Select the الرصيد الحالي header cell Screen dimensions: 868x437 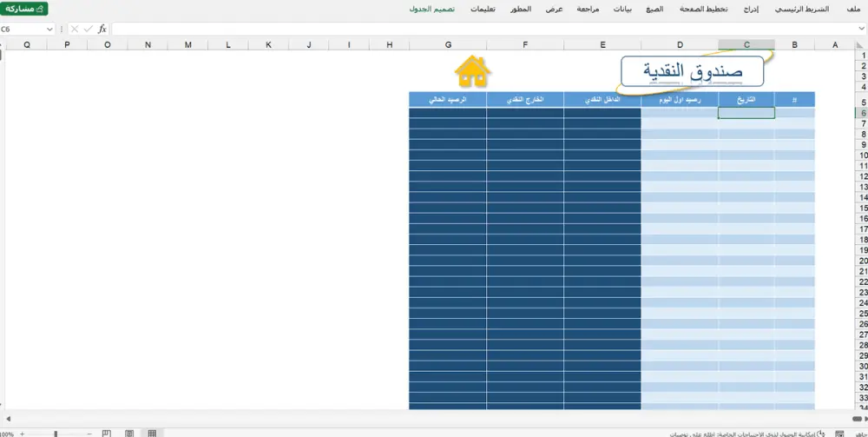tap(448, 100)
